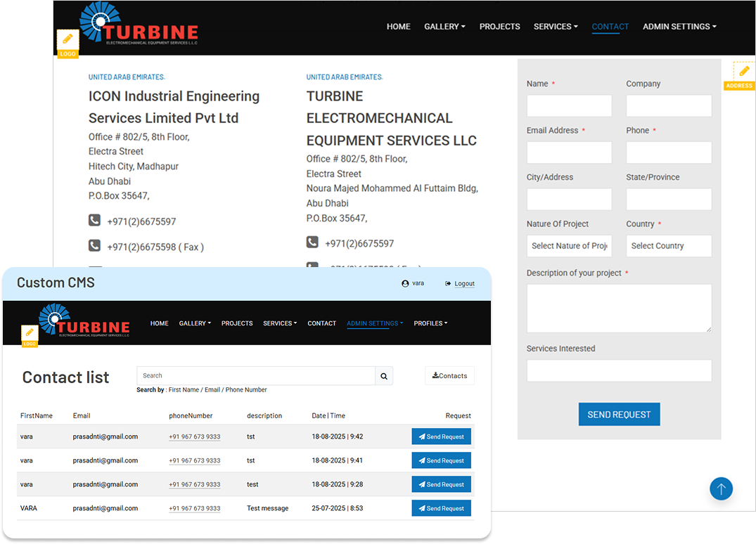This screenshot has width=756, height=544.
Task: Open Select Nature of Project dropdown
Action: click(569, 246)
